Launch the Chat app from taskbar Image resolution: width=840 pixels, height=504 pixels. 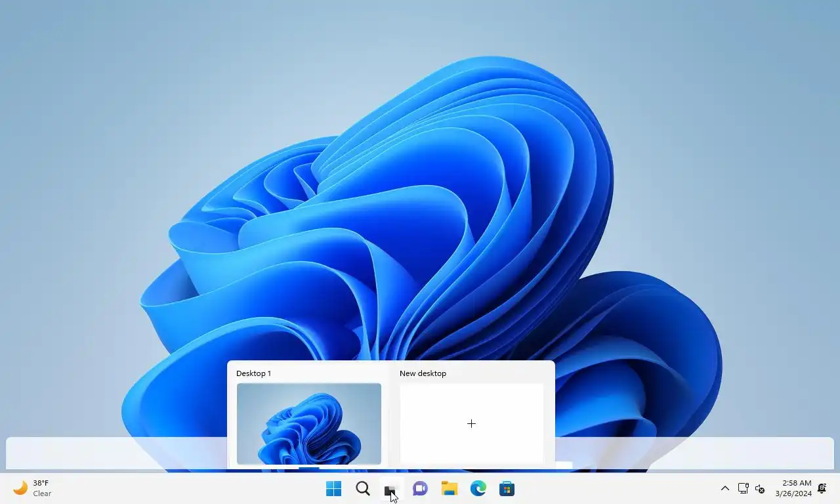pyautogui.click(x=420, y=488)
